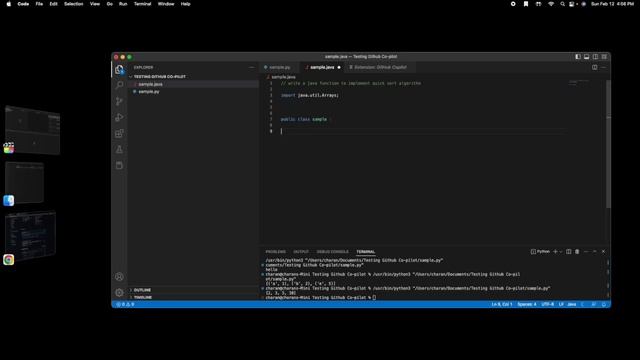Kill the terminal with trash icon
This screenshot has width=640, height=360.
point(577,252)
